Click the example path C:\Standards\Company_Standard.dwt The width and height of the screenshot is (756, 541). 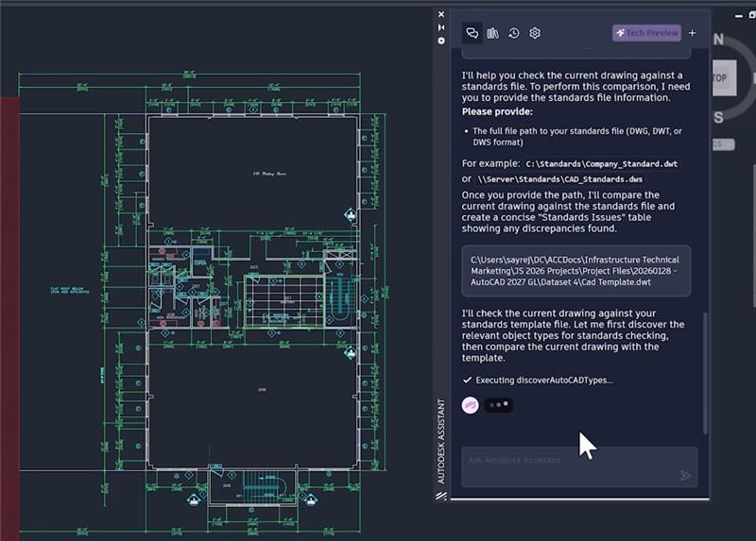pos(602,163)
